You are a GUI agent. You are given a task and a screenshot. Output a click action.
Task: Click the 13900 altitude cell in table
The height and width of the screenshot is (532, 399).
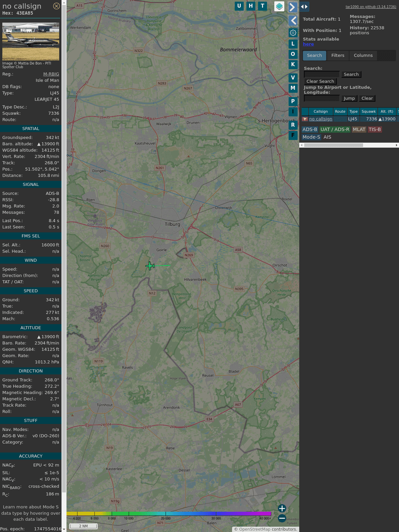coord(387,119)
